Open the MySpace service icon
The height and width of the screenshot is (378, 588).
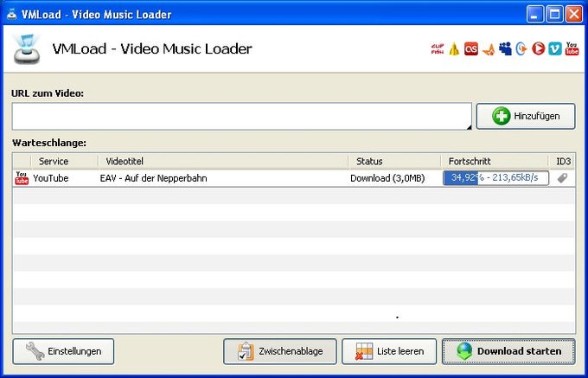[505, 48]
